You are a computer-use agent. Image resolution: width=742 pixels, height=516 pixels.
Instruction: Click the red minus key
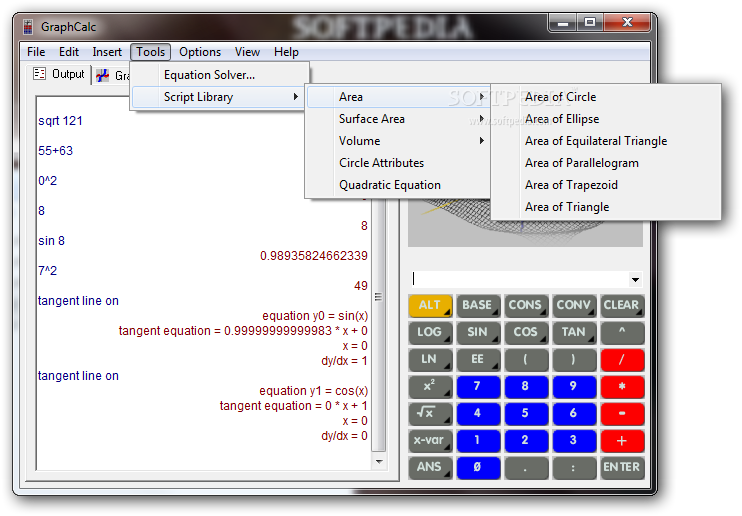coord(622,413)
